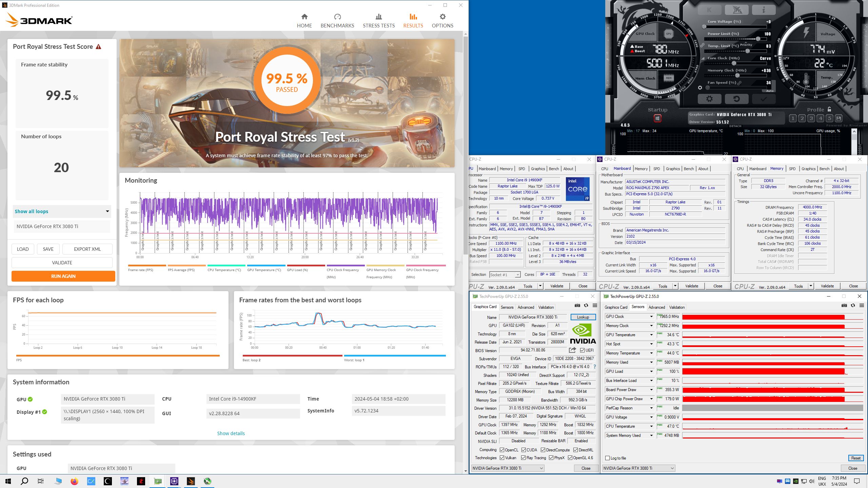Open the GPU Clock sensor dropdown in GPU-Z
The image size is (868, 488).
click(651, 317)
